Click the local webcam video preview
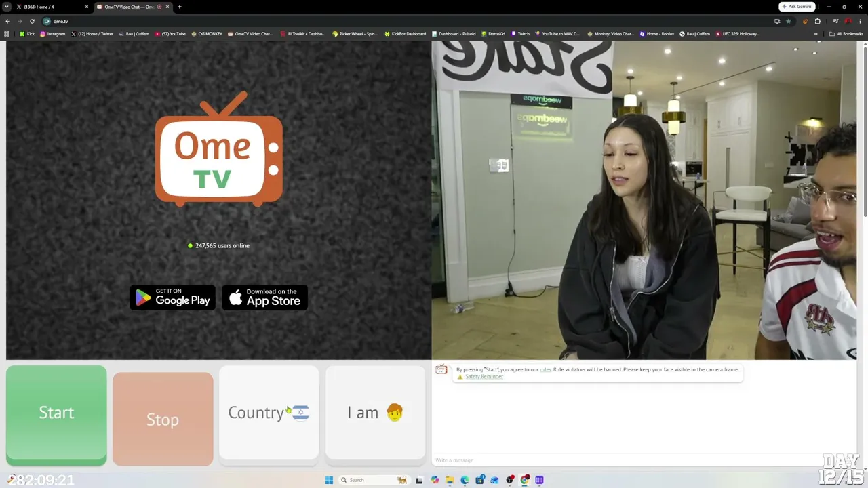 pyautogui.click(x=644, y=200)
